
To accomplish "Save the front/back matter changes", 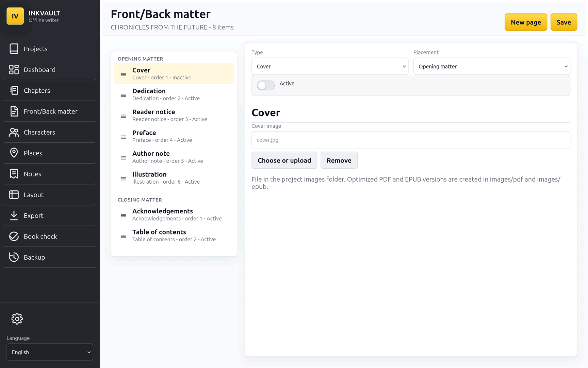I will [564, 22].
